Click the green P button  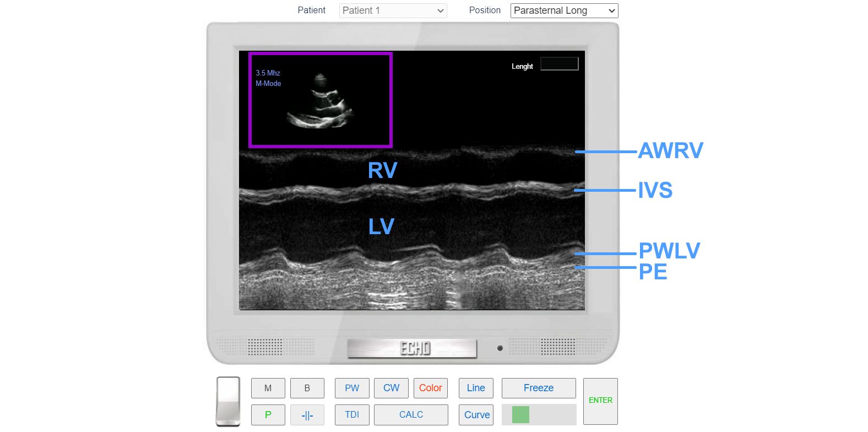(268, 415)
